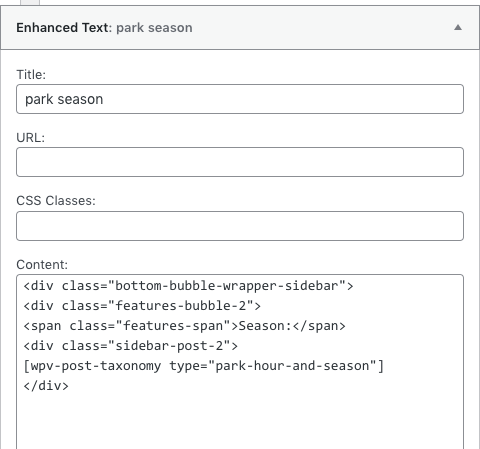Click the Content: field label

pyautogui.click(x=42, y=265)
